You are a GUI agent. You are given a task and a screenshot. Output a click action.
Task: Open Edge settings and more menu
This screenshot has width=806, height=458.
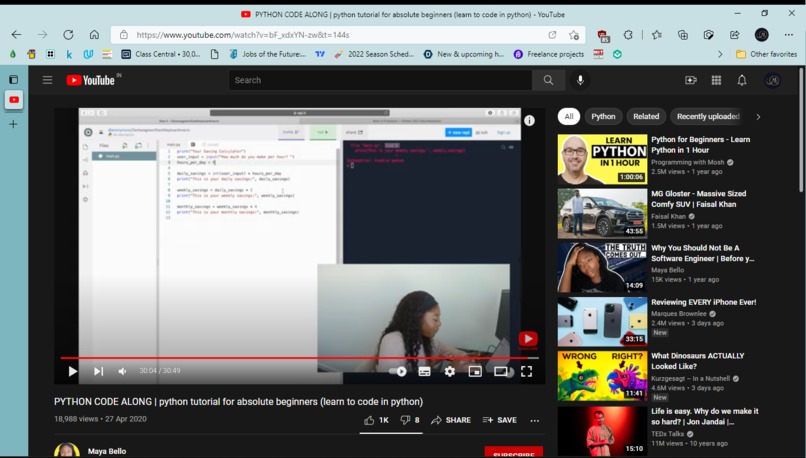789,34
